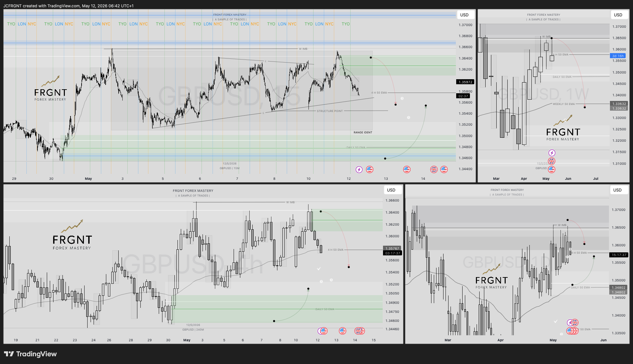
Task: Click the 15:17:37 countdown on daily chart
Action: click(x=619, y=255)
